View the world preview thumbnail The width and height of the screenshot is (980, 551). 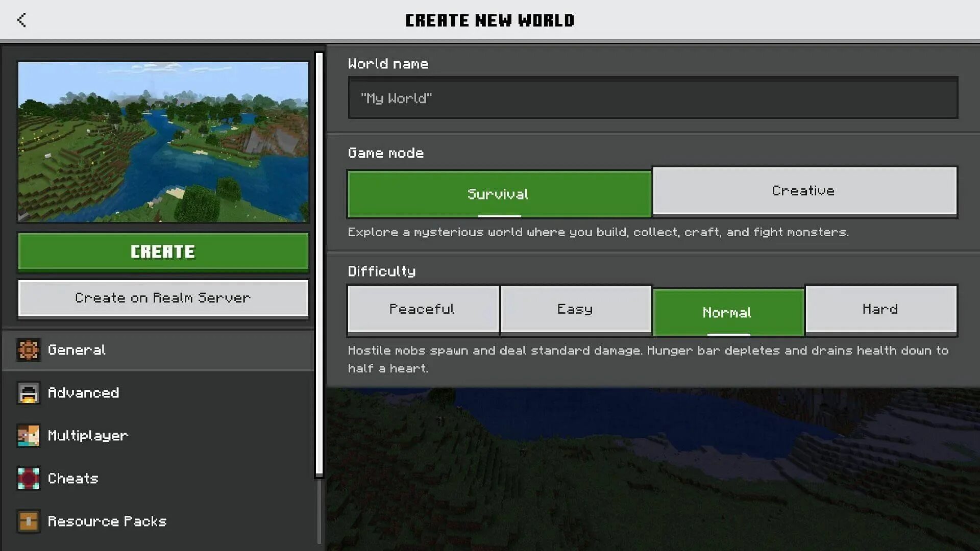163,142
